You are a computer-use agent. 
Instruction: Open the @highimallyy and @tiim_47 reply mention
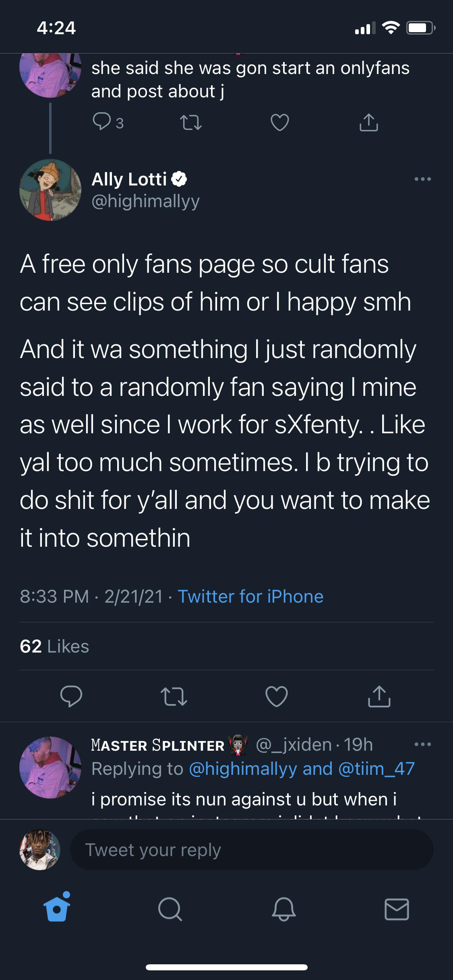(301, 768)
